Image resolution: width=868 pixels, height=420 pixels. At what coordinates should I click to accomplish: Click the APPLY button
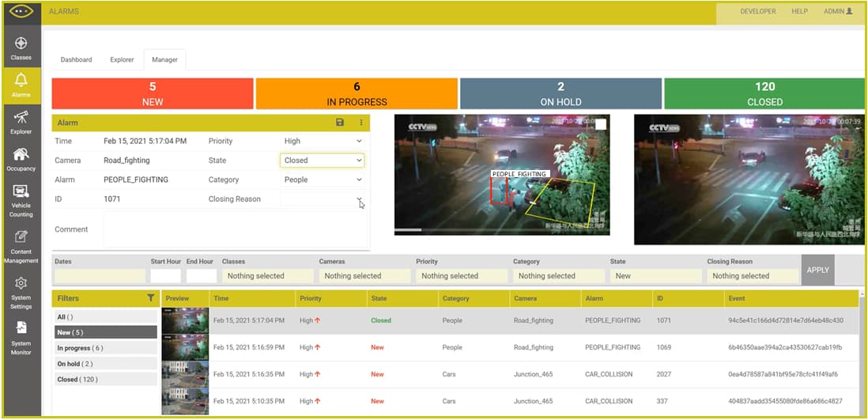tap(817, 270)
